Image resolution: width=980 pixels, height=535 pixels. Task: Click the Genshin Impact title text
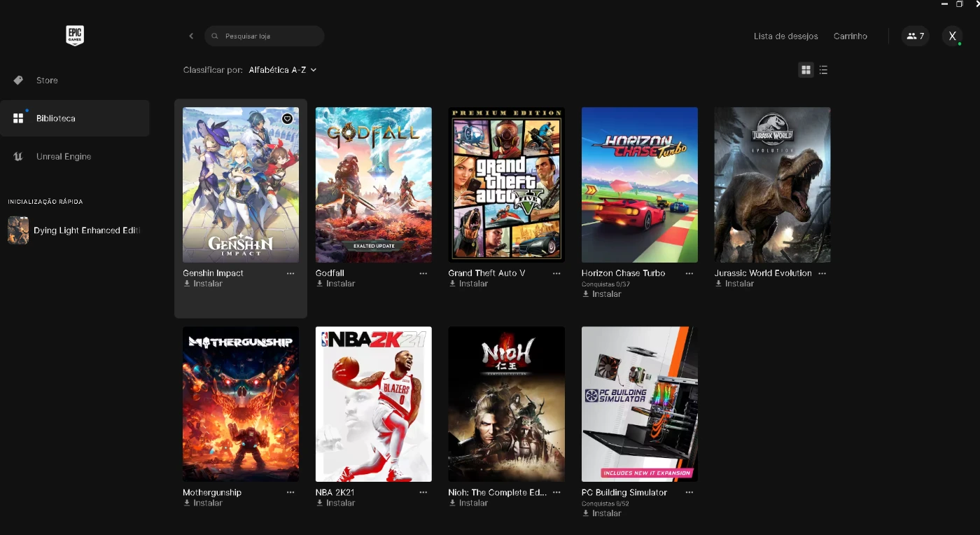213,273
